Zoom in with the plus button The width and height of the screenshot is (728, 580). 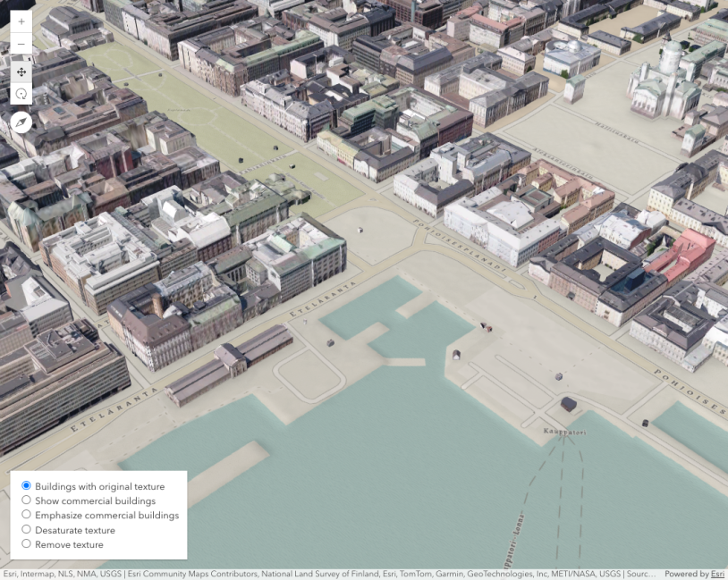(21, 21)
